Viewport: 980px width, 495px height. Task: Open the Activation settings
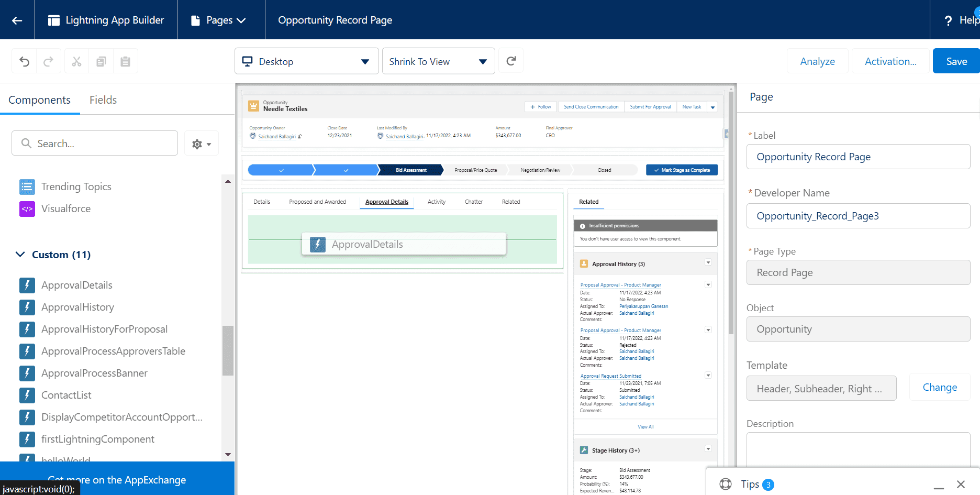tap(890, 61)
